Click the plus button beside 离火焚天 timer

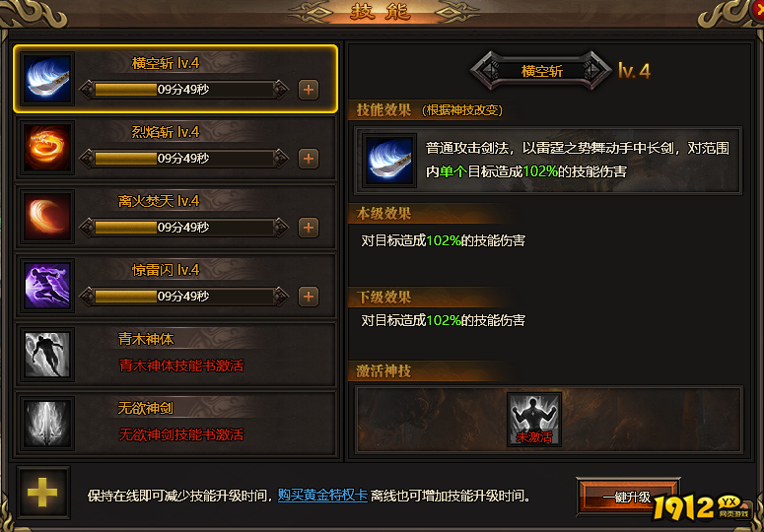coord(309,228)
